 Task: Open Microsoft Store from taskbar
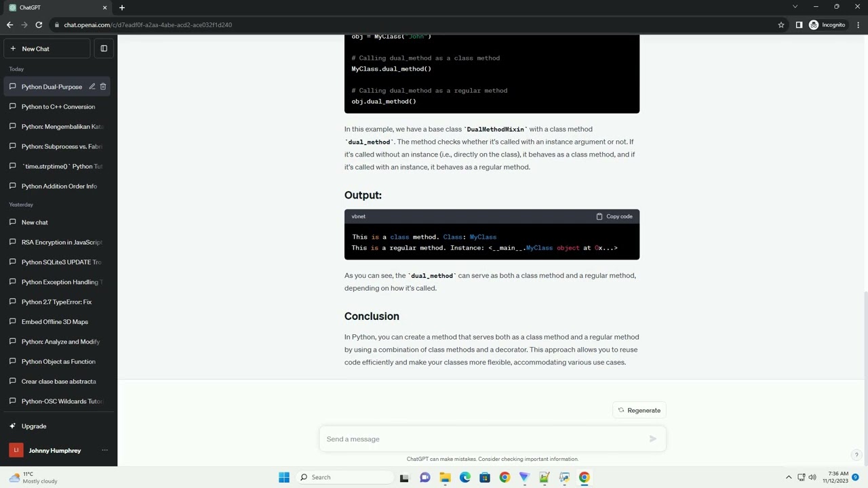484,477
